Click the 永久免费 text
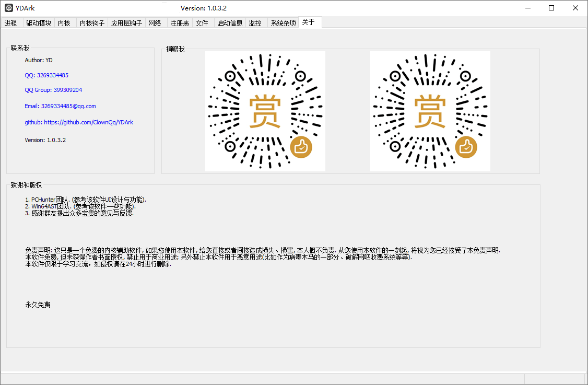This screenshot has width=588, height=385. click(x=38, y=305)
